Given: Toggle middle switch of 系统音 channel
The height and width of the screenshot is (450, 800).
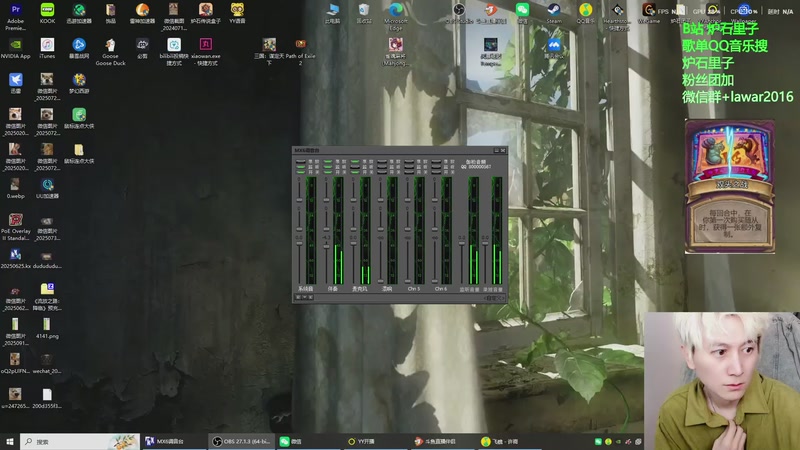Looking at the screenshot, I should 301,166.
